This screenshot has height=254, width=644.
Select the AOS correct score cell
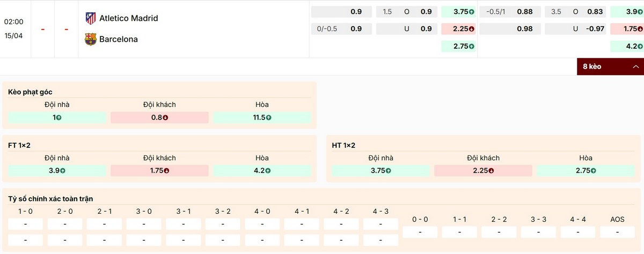[617, 232]
